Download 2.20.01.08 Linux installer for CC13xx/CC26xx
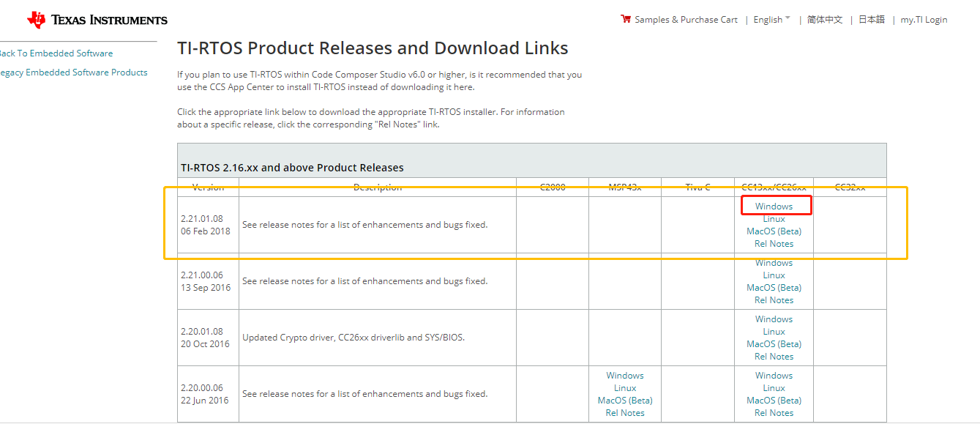 click(774, 332)
